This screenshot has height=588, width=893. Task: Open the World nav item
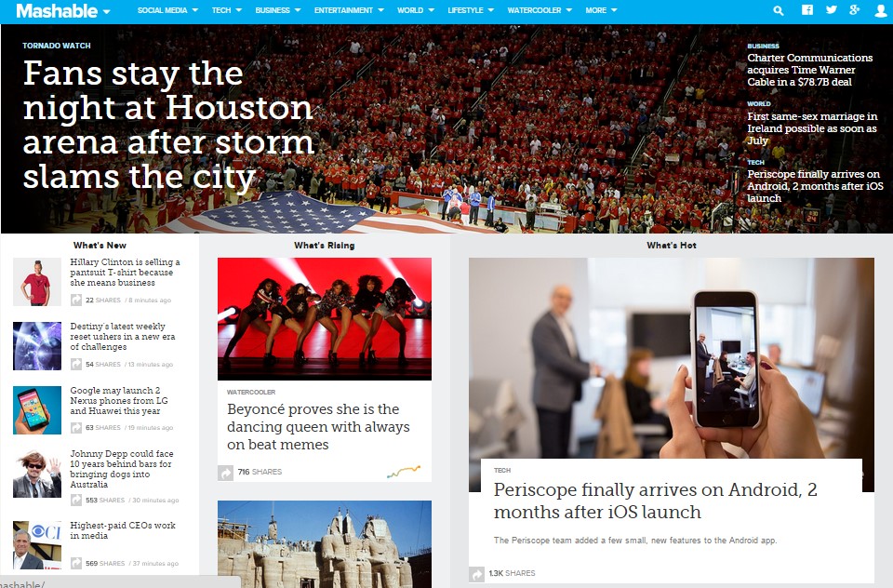[x=410, y=10]
